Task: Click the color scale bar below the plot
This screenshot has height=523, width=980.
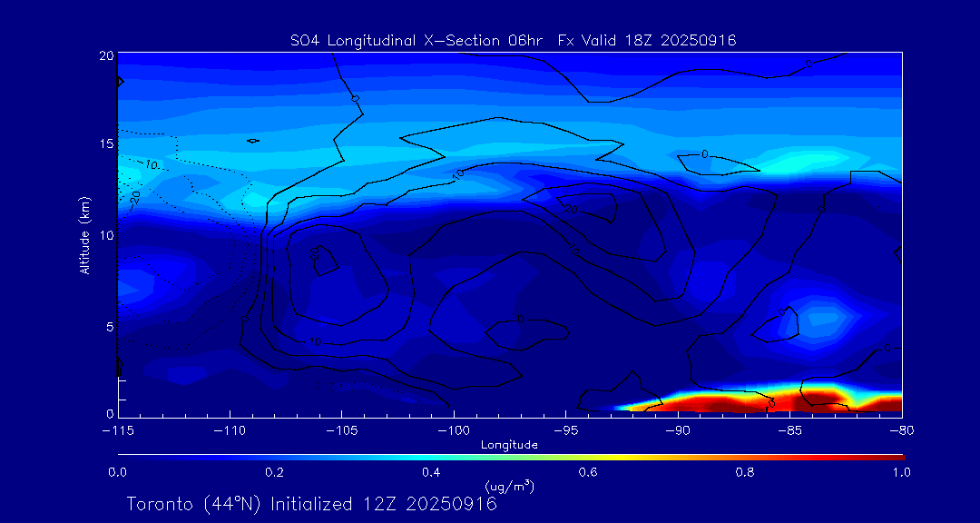Action: [511, 458]
